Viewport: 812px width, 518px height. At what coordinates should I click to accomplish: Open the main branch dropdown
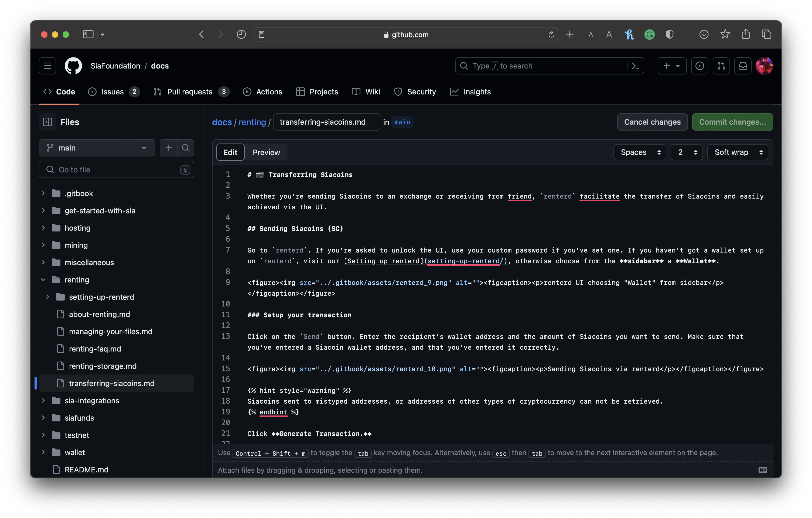coord(97,148)
